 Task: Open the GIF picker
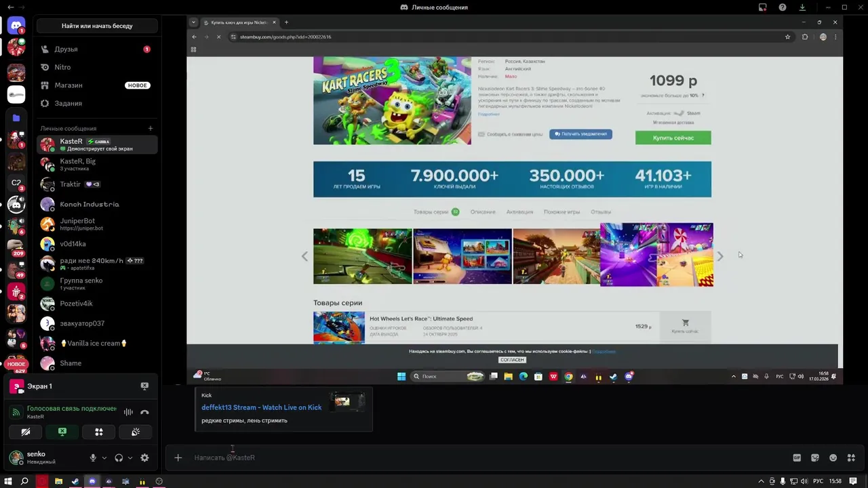pos(797,457)
